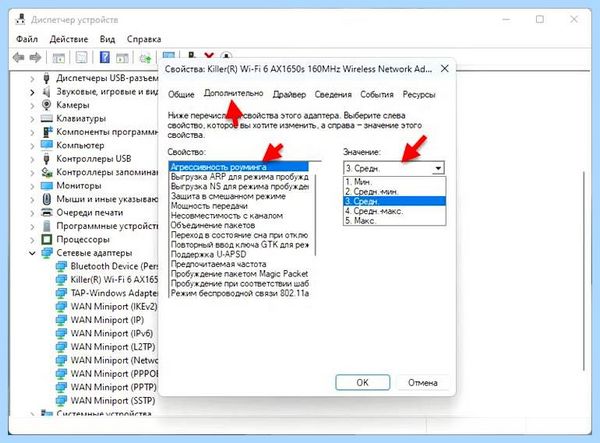This screenshot has height=443, width=600.
Task: Select Пробуждение пакетом Magic Packet property
Action: (x=239, y=274)
